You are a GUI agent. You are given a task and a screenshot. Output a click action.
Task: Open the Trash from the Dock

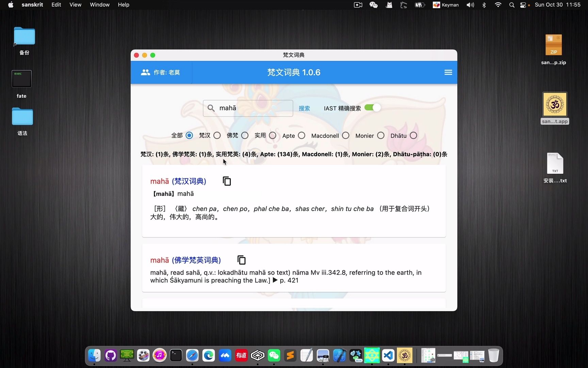click(494, 355)
